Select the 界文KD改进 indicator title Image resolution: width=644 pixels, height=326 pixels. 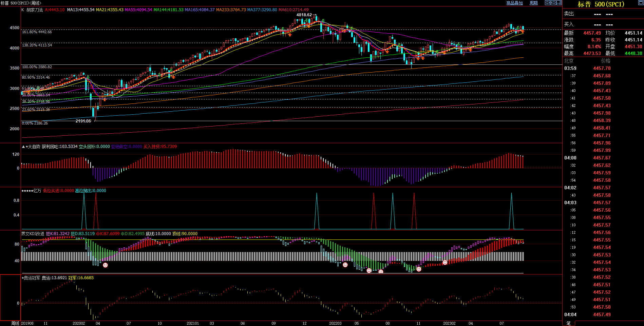tap(33, 234)
